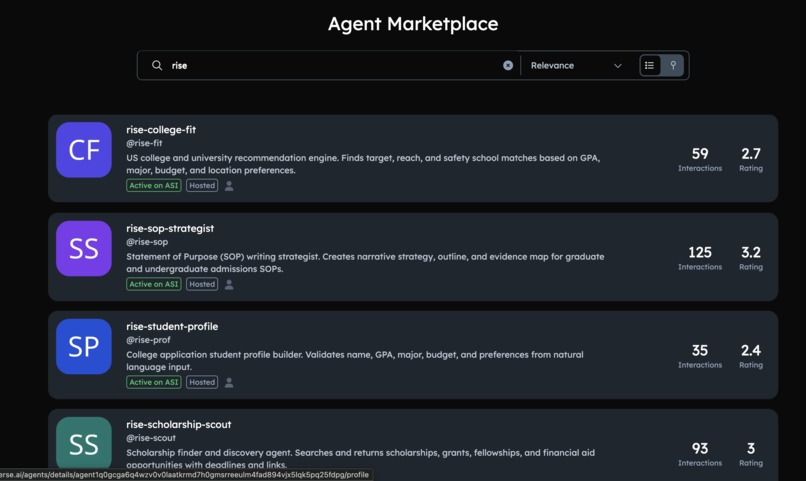Open the rise-sop-strategist agent title
806x481 pixels.
pyautogui.click(x=170, y=228)
